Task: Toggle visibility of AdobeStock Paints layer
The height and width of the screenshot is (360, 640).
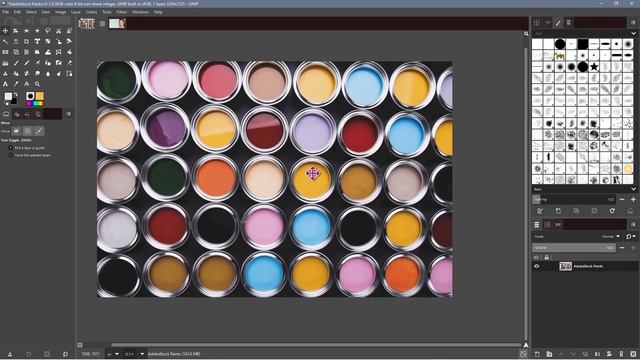Action: click(537, 266)
